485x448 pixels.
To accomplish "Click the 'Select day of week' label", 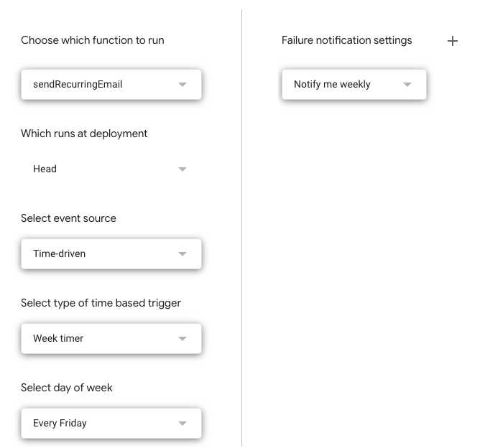I will click(x=67, y=388).
